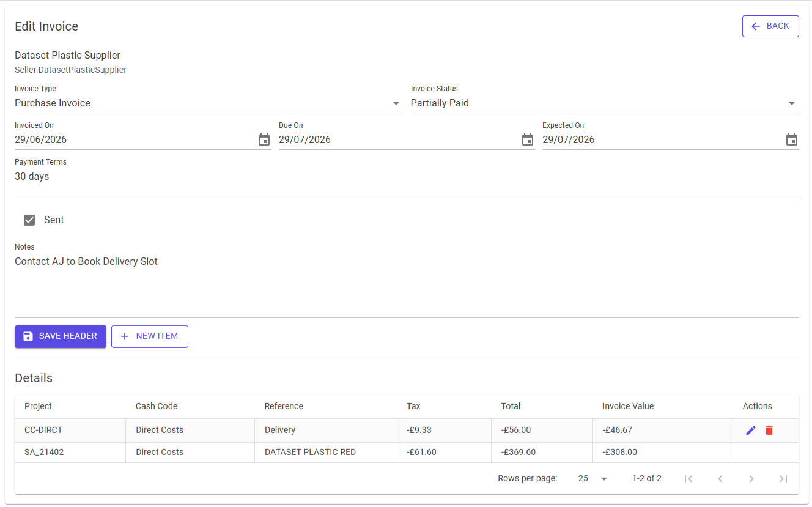Click the Back button

[x=770, y=26]
